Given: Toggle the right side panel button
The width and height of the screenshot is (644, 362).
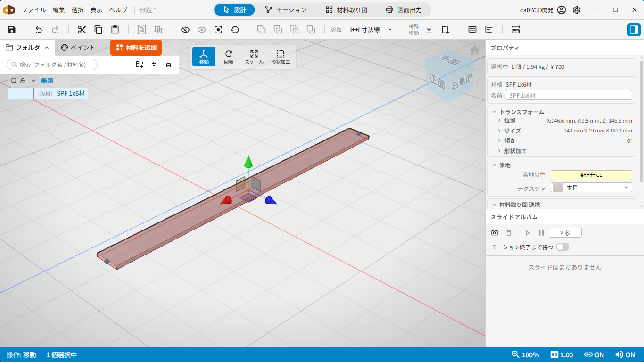Looking at the screenshot, I should (634, 30).
